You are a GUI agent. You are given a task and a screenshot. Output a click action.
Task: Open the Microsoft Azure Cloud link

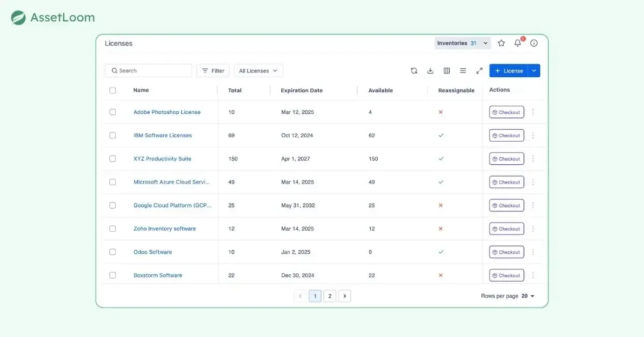[172, 182]
